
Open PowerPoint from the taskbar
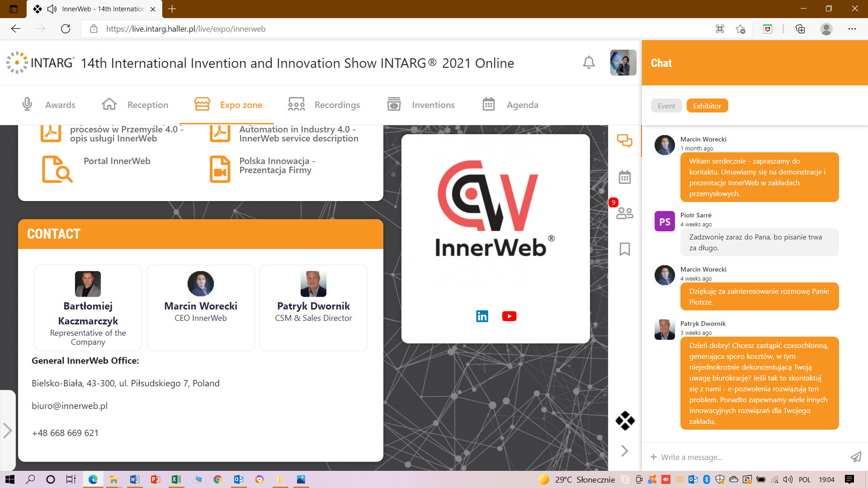[x=155, y=479]
